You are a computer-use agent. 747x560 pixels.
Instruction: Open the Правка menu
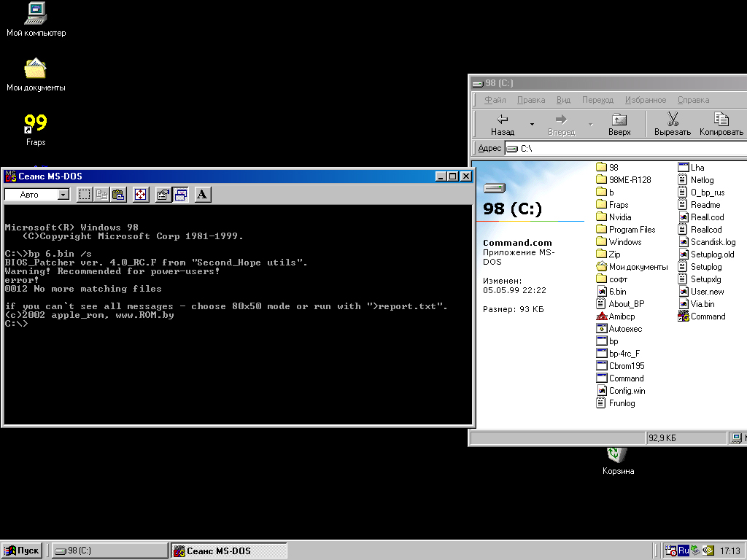click(x=531, y=100)
